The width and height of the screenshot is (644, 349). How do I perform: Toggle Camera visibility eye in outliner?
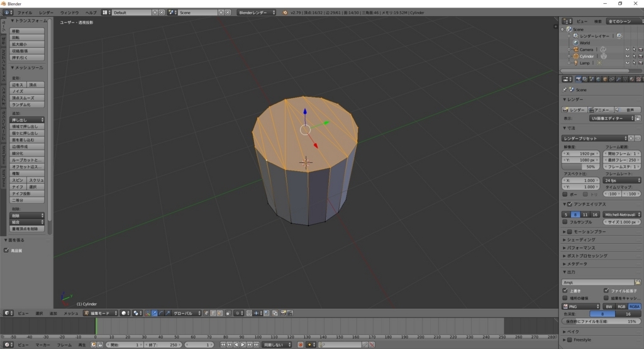tap(627, 50)
